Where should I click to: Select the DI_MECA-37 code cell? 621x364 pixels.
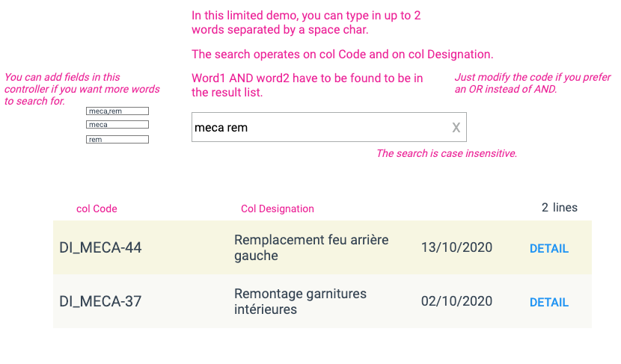[100, 302]
